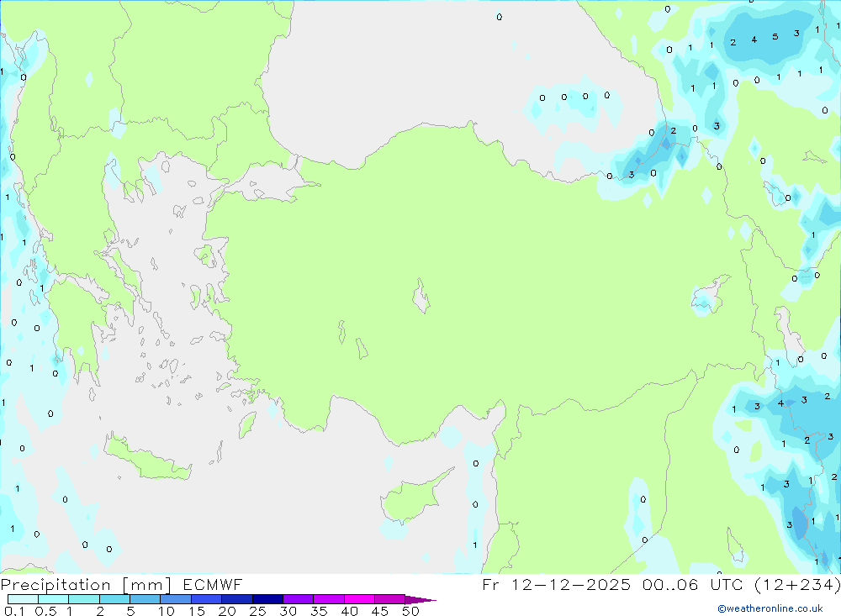This screenshot has width=841, height=616.
Task: Click the "(12+234)" forecast step text
Action: pyautogui.click(x=797, y=584)
